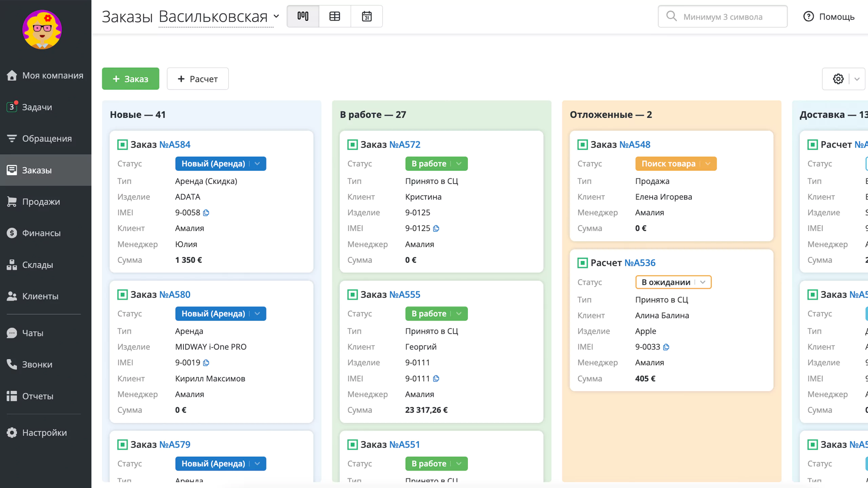Switch to table view icon
This screenshot has height=488, width=868.
(335, 16)
